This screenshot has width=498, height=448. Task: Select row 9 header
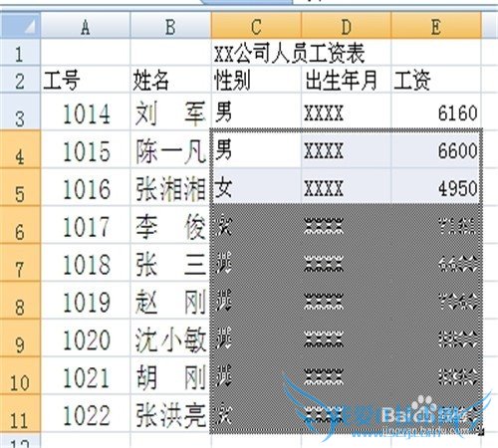pyautogui.click(x=20, y=337)
